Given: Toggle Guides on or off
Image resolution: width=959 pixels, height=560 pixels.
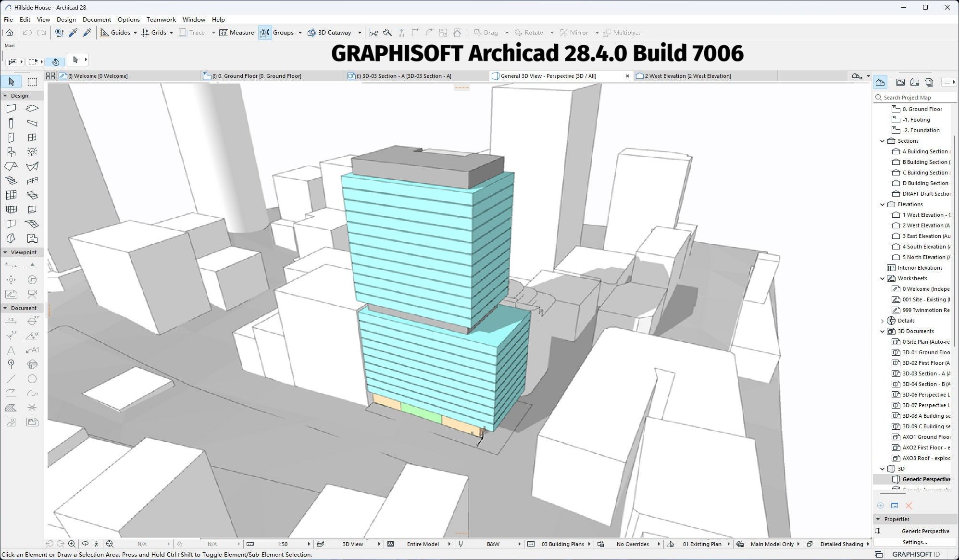Looking at the screenshot, I should (115, 33).
